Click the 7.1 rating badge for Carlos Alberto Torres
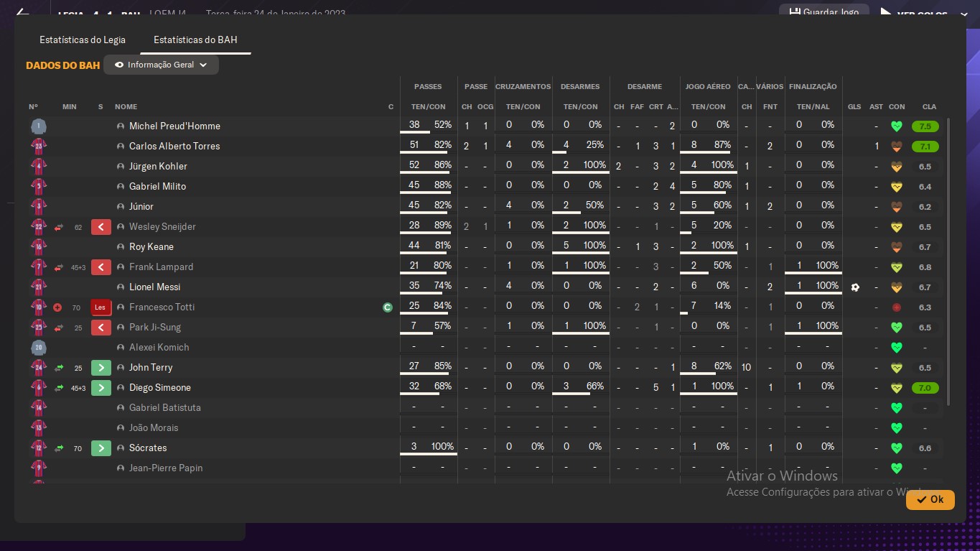The image size is (980, 551). tap(925, 147)
